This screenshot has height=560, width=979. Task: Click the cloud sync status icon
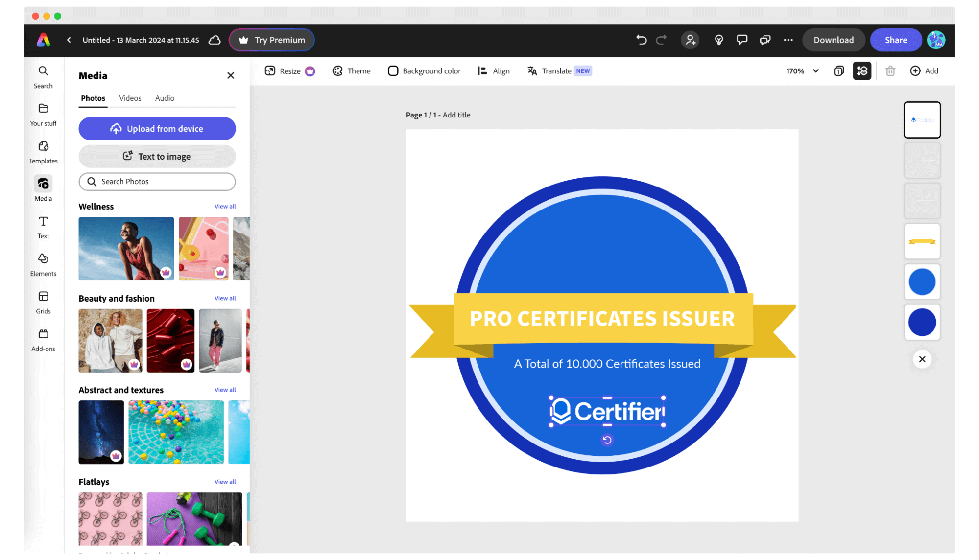tap(215, 40)
